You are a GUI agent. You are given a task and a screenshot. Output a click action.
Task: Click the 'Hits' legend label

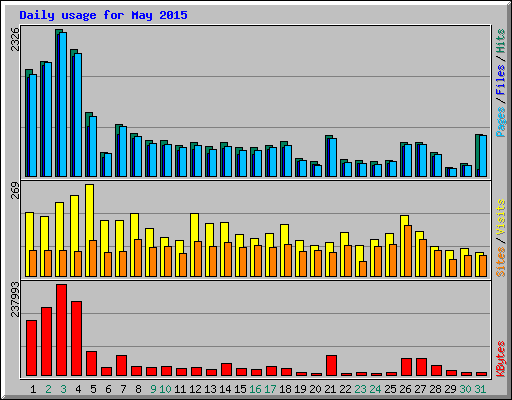[x=501, y=41]
